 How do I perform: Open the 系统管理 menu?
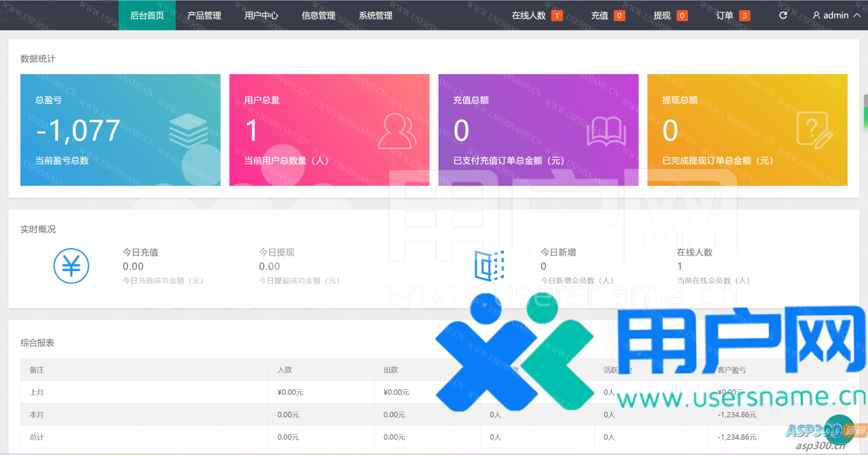(x=376, y=15)
